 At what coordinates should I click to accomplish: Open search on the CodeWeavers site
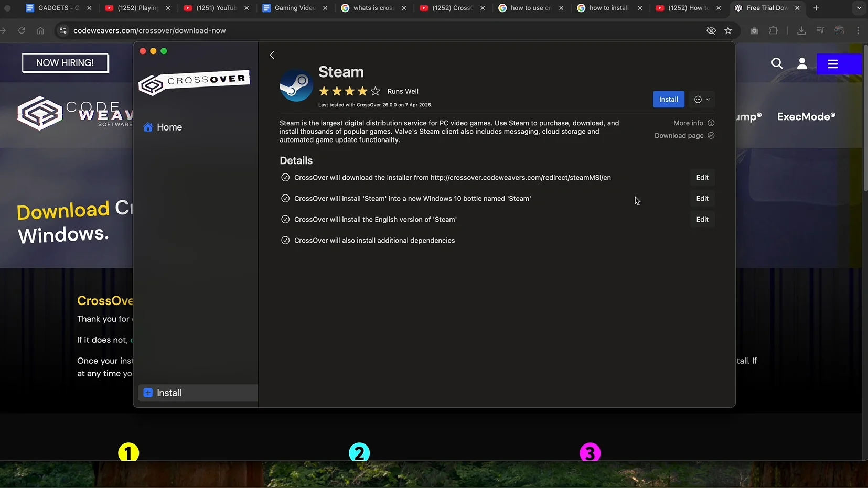click(x=777, y=64)
